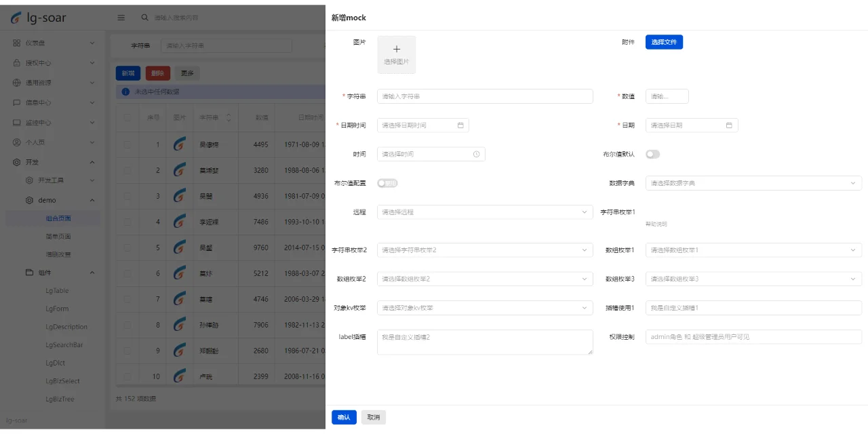Click the blue info icon in alert bar
This screenshot has height=434, width=868.
point(125,92)
